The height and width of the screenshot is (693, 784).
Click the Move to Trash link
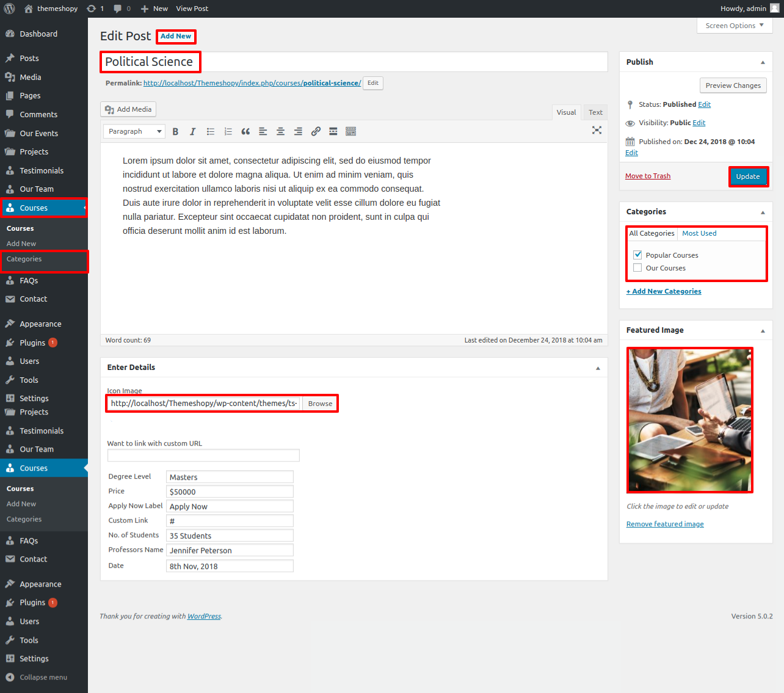648,176
